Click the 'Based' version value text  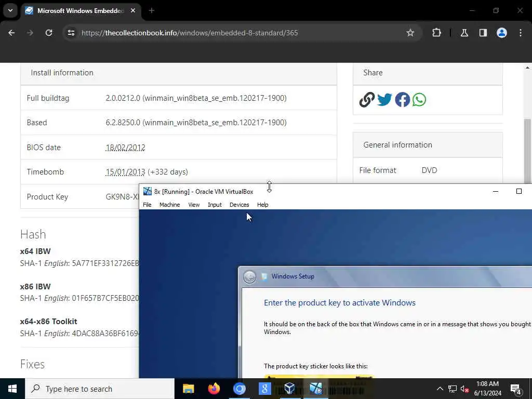click(x=196, y=123)
